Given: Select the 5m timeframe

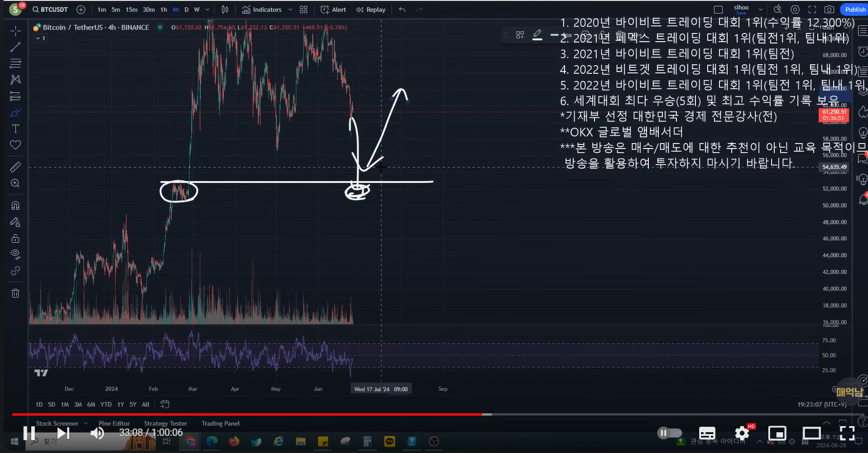Looking at the screenshot, I should 116,10.
